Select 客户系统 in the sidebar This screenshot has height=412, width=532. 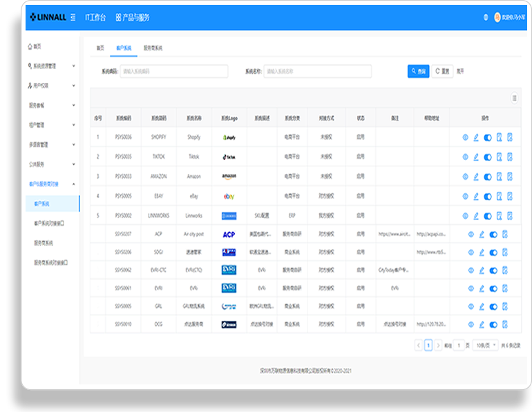tap(53, 204)
